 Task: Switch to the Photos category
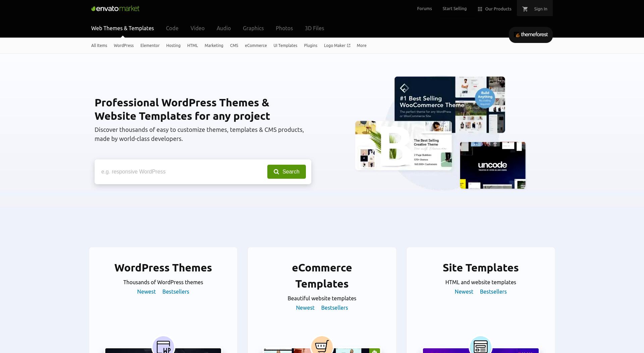tap(284, 28)
